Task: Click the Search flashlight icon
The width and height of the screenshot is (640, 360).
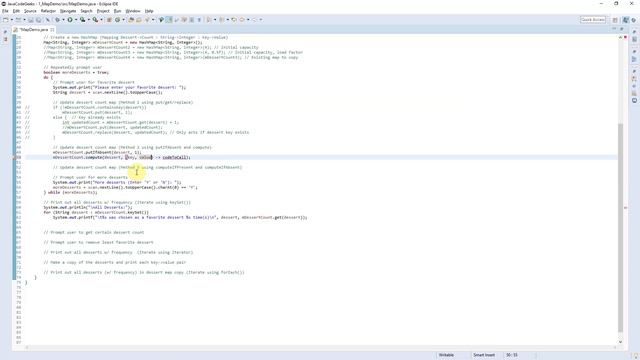Action: tap(147, 20)
